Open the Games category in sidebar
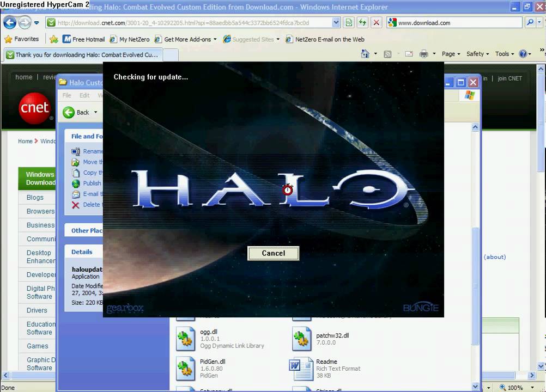 click(37, 346)
